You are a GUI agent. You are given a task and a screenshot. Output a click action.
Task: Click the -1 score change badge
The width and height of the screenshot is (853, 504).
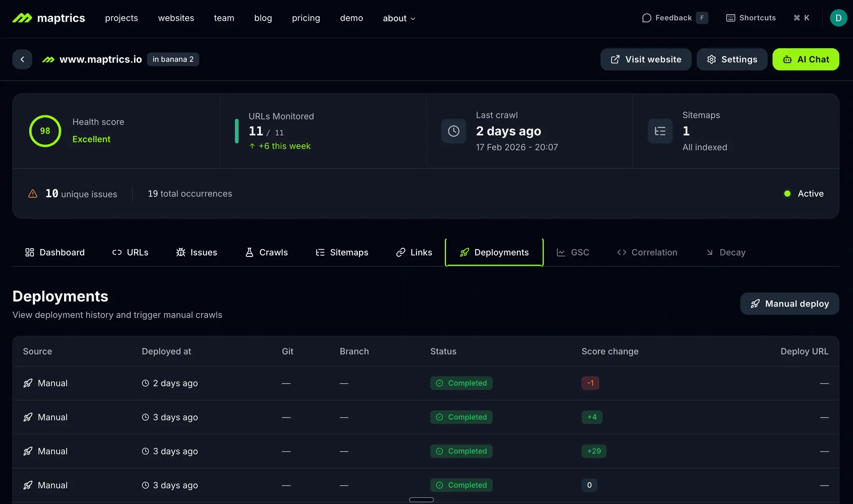coord(590,383)
